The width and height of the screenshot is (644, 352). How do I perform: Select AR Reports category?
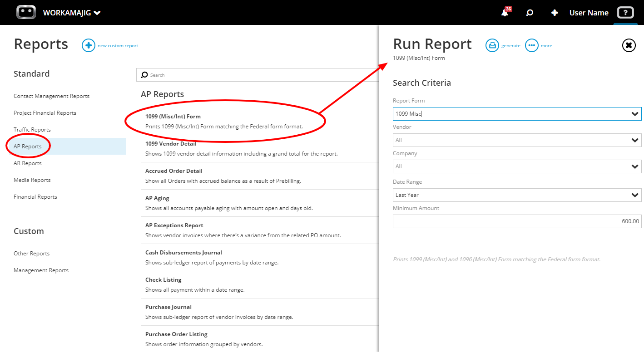[28, 163]
